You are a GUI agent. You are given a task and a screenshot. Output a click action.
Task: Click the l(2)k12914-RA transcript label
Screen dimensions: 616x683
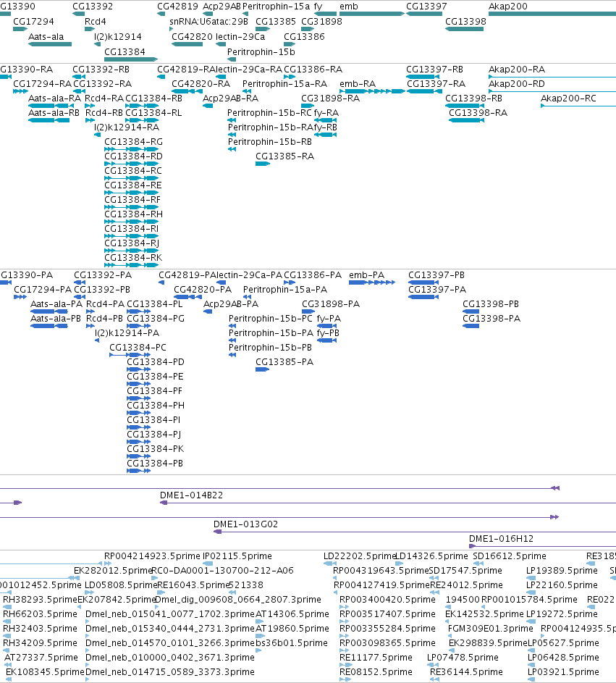click(127, 127)
